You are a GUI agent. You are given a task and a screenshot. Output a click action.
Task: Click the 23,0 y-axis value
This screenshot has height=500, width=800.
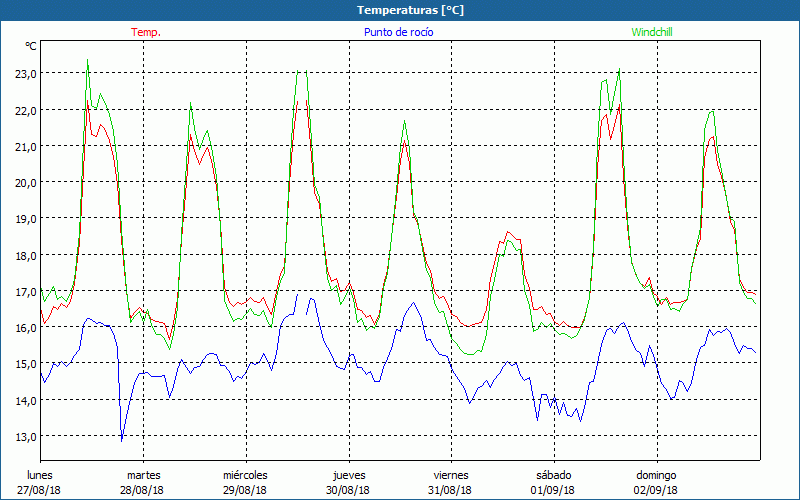point(26,73)
